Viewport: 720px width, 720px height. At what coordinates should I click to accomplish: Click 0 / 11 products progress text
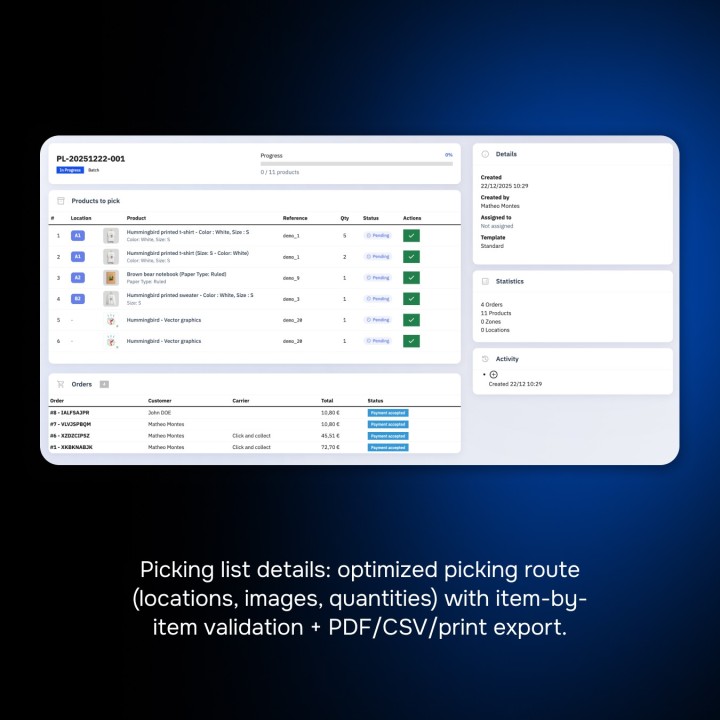[x=280, y=172]
